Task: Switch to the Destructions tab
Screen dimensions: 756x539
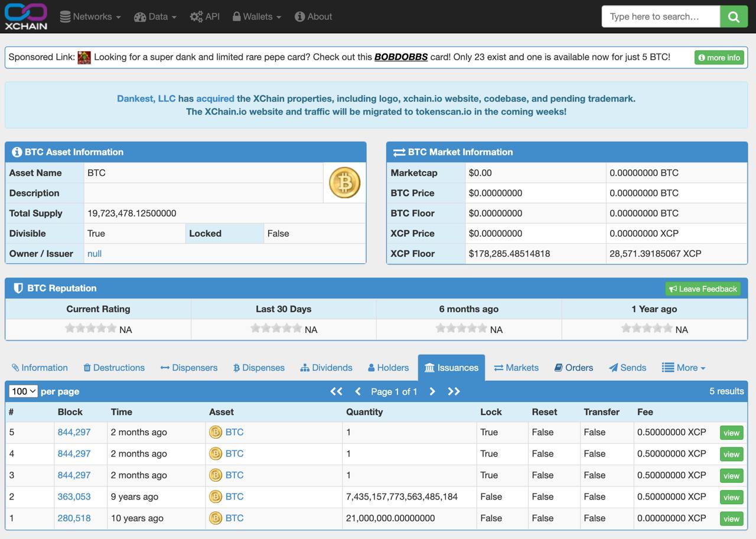Action: click(x=114, y=367)
